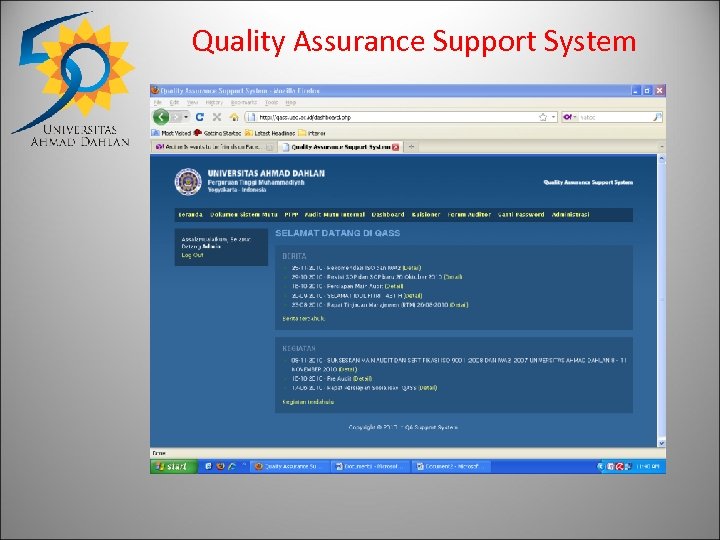The image size is (720, 540).
Task: Open the address bar history dropdown arrow
Action: [553, 117]
